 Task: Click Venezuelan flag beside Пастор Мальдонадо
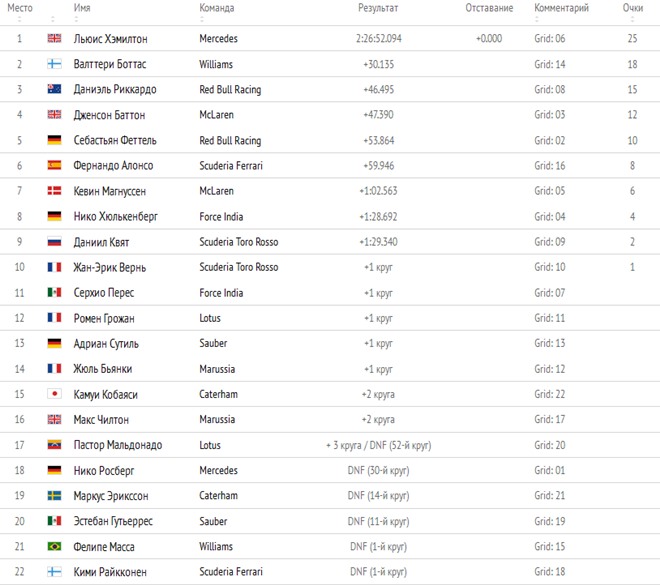click(54, 445)
